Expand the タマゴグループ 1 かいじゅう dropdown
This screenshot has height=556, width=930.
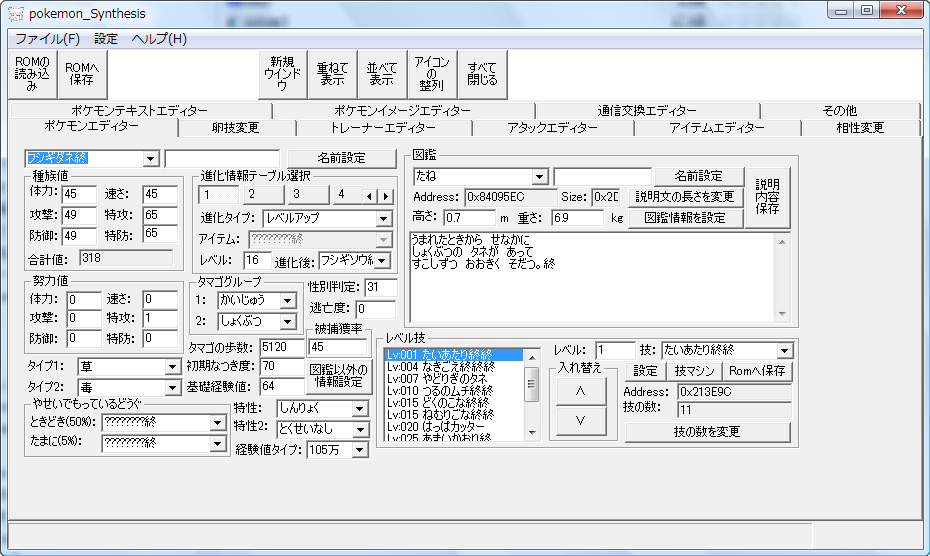pos(288,301)
